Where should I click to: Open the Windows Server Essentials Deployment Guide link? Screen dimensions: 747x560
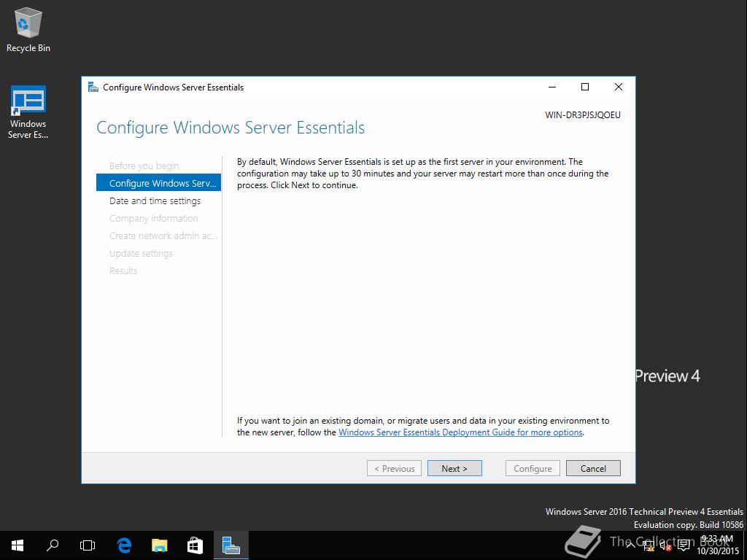[460, 432]
